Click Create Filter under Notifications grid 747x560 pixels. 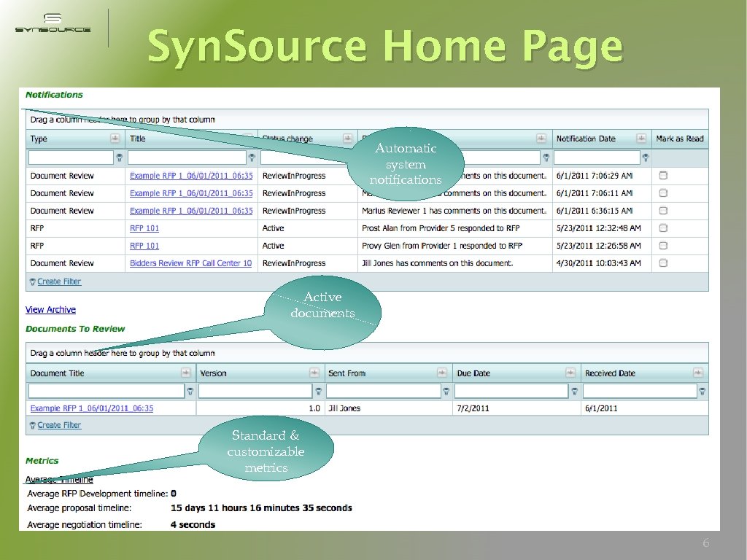pyautogui.click(x=59, y=281)
